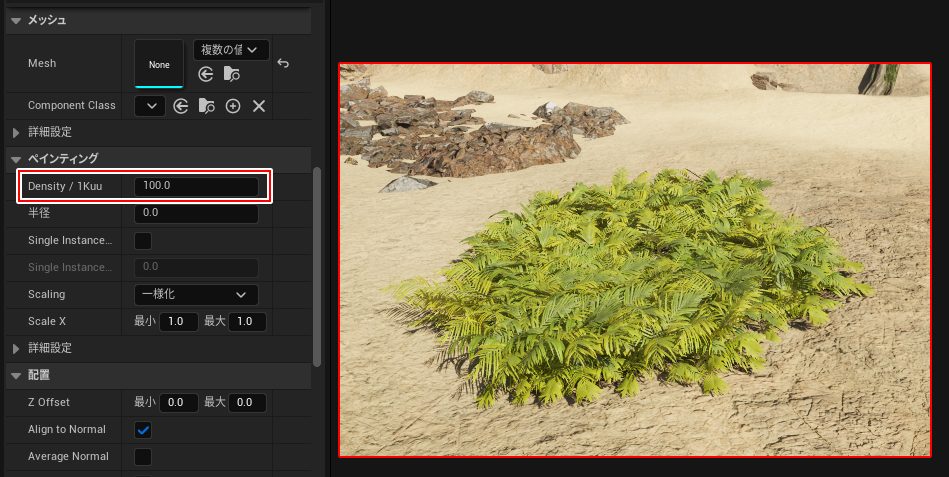Viewport: 949px width, 477px height.
Task: Open the Component Class dropdown
Action: point(150,106)
